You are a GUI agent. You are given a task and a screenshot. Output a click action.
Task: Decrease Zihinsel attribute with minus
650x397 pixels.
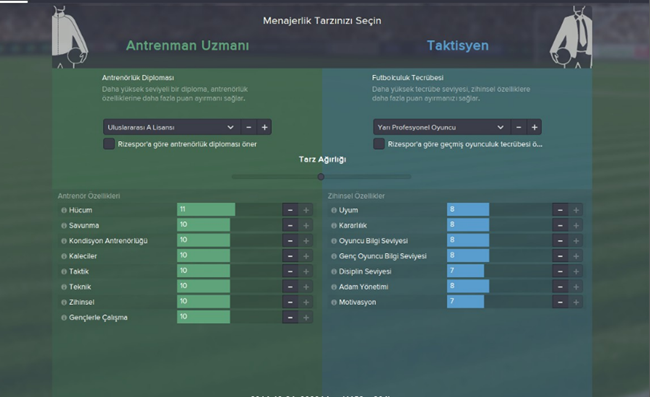point(290,302)
